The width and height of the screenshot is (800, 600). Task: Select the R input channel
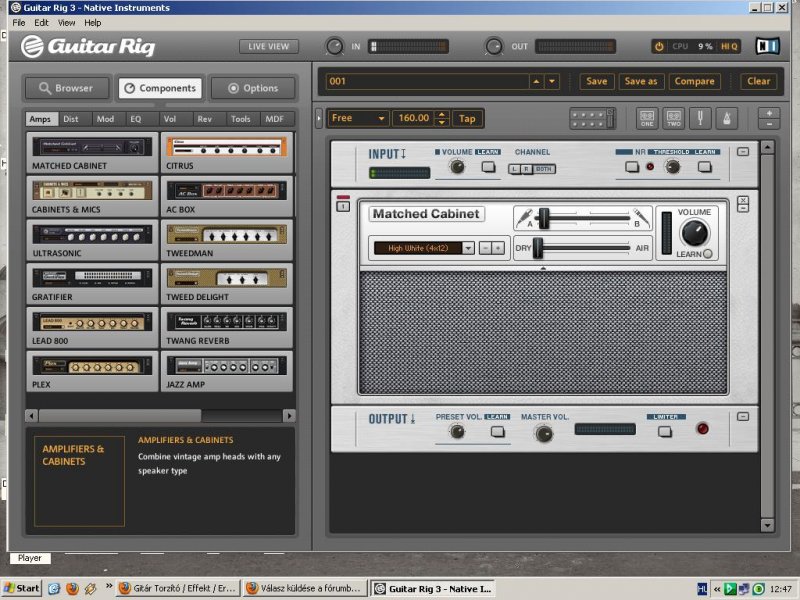click(x=526, y=169)
